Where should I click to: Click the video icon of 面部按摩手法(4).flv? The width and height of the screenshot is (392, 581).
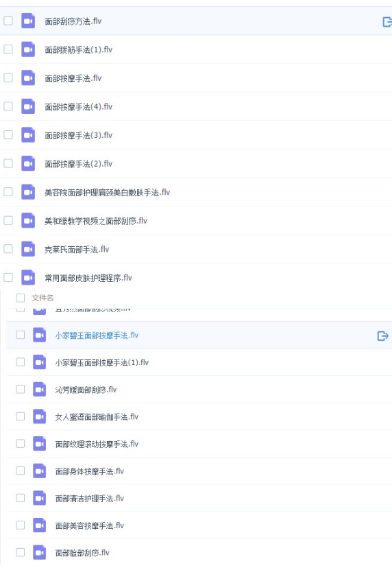tap(28, 107)
